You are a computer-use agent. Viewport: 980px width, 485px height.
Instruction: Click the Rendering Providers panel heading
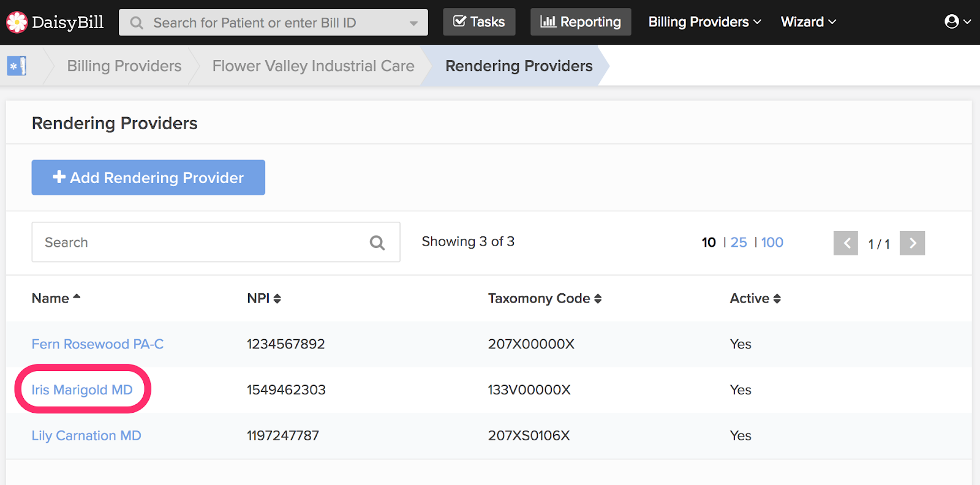(115, 123)
